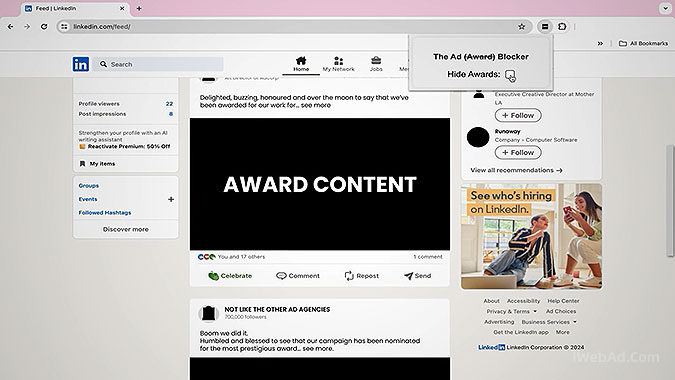Click the LinkedIn logo icon

(x=81, y=64)
